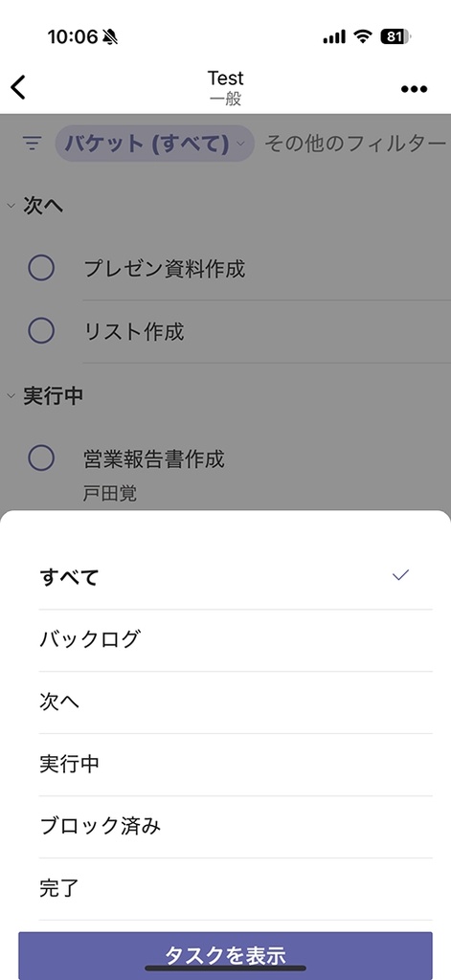The width and height of the screenshot is (451, 980).
Task: Tap the Wi-Fi icon in status bar
Action: click(x=362, y=37)
